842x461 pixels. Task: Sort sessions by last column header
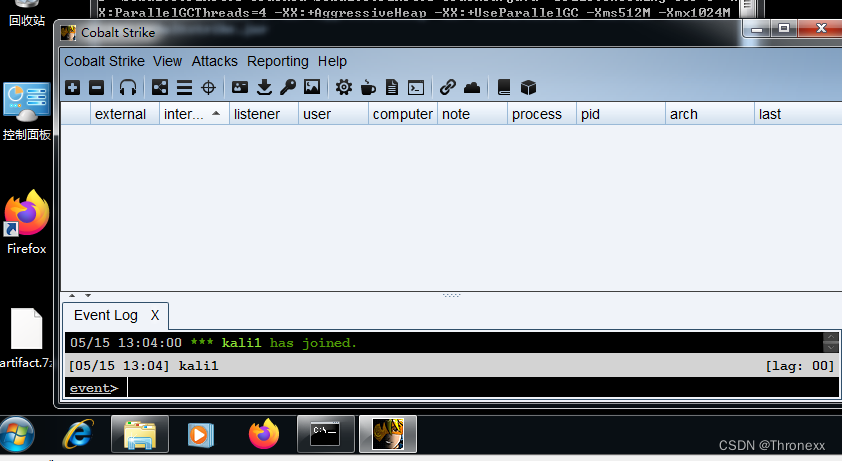point(798,114)
